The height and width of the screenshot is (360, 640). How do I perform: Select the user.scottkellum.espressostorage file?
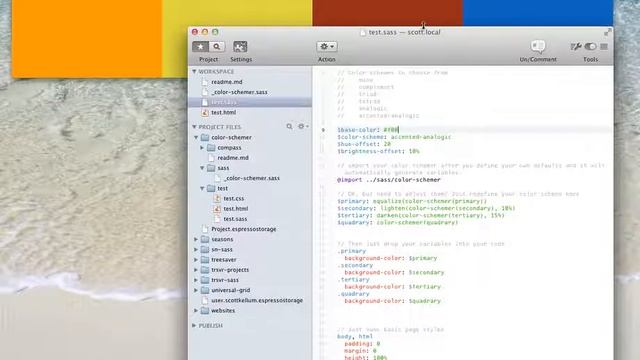[257, 301]
